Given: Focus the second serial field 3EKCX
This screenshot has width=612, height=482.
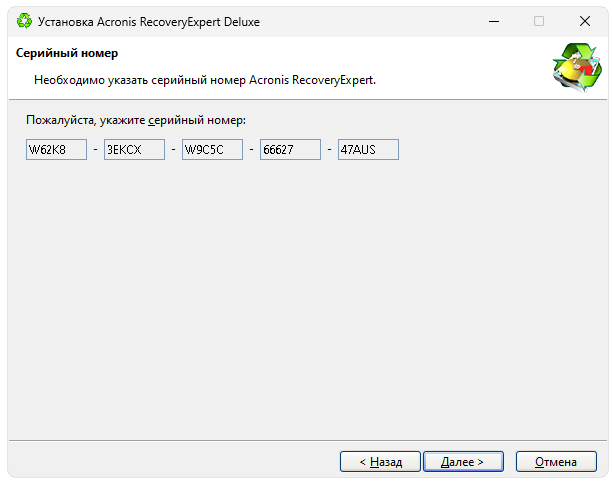Looking at the screenshot, I should click(x=134, y=149).
